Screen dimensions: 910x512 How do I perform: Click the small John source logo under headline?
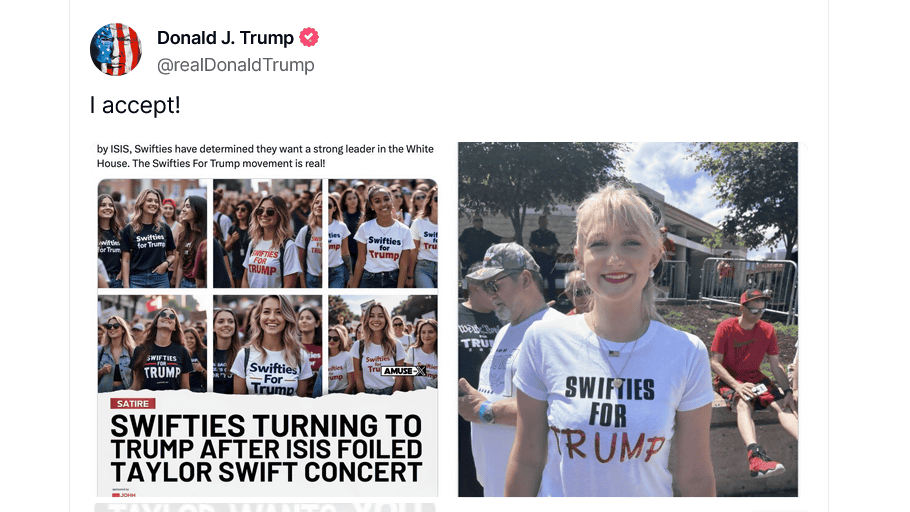123,492
